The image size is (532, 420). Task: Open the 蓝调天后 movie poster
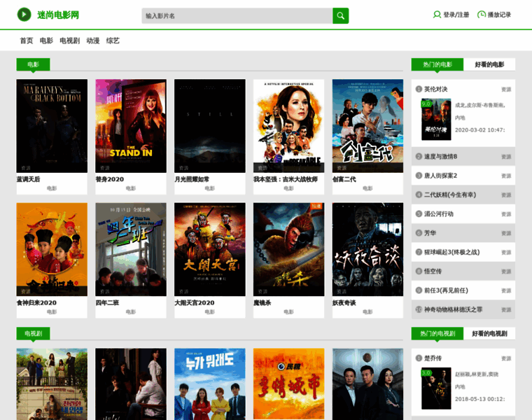(x=52, y=126)
